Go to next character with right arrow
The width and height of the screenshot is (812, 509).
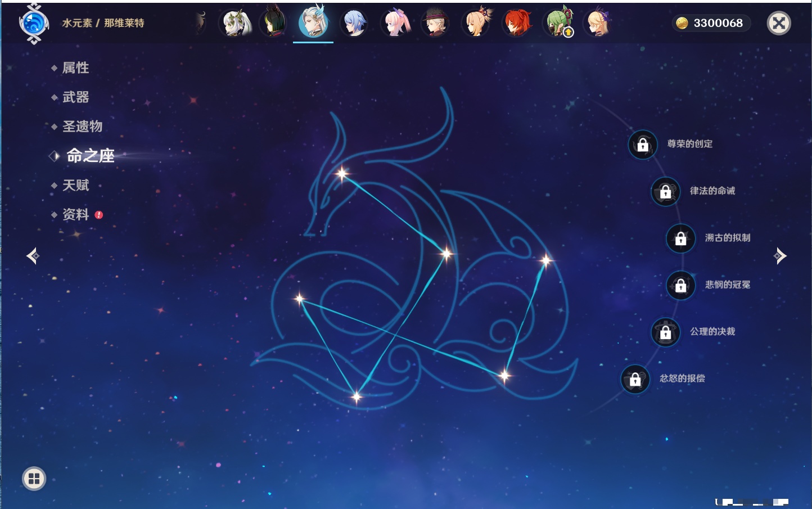click(x=780, y=256)
